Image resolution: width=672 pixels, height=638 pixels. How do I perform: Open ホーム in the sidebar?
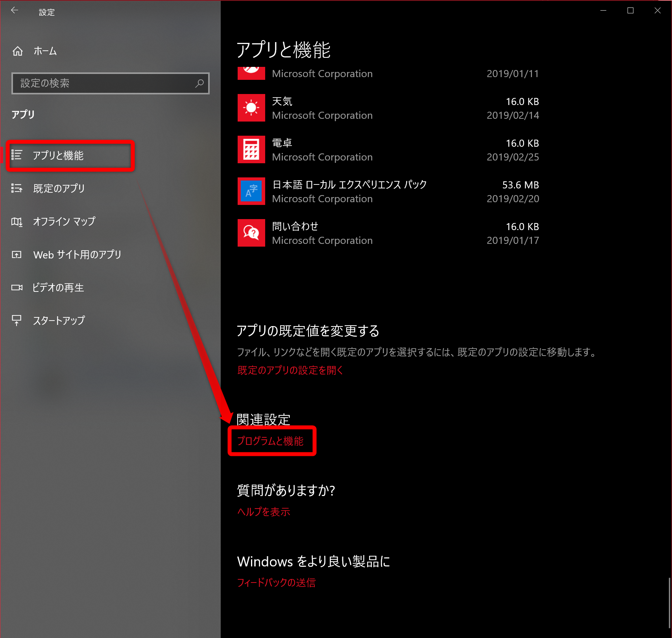pos(45,51)
